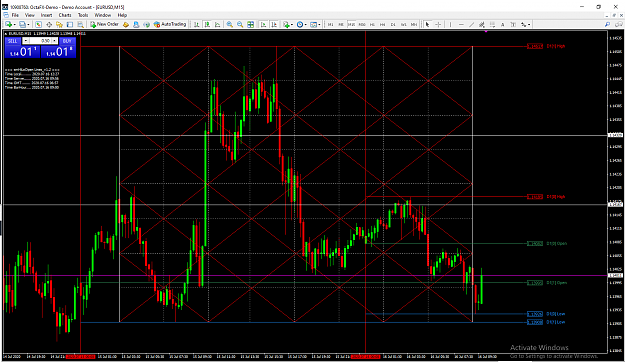Expand the Profiles dropdown arrow
The image size is (625, 362).
pos(28,25)
